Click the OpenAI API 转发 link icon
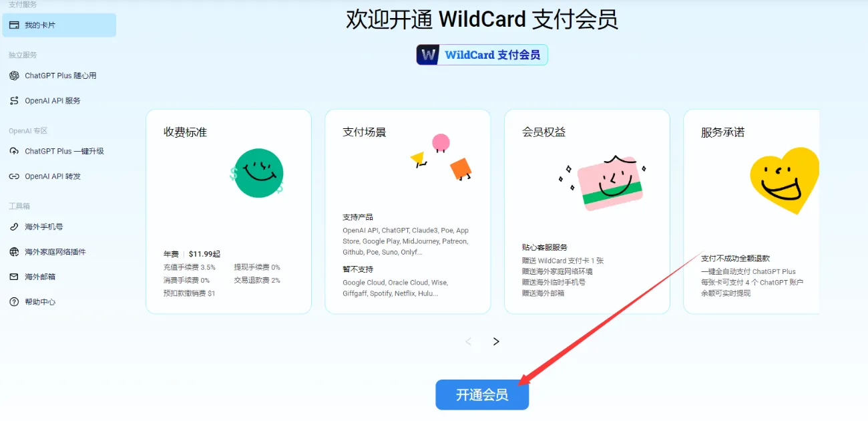This screenshot has width=868, height=421. tap(14, 176)
